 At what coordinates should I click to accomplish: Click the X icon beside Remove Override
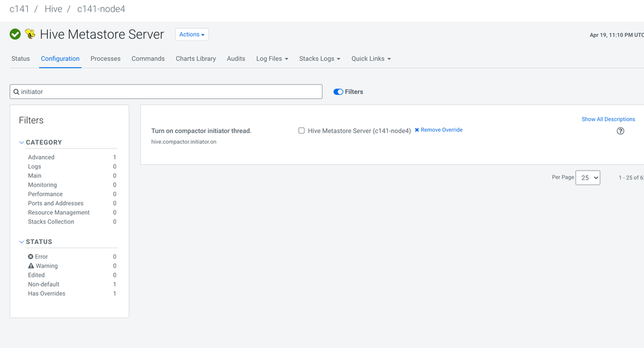pyautogui.click(x=416, y=130)
